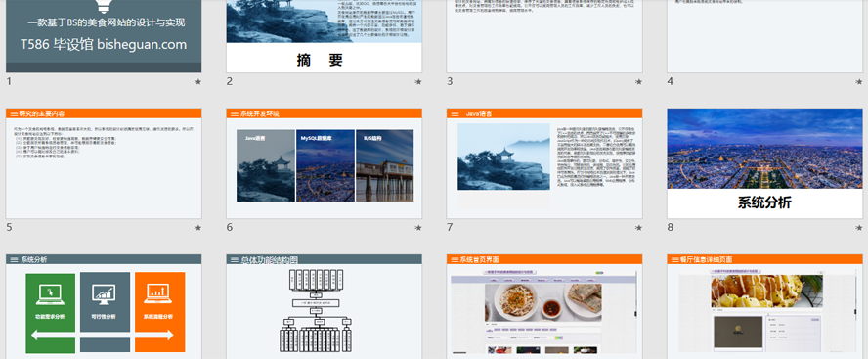Pick slide 7 thumbnail Java语言
Screen dimensions: 868x359
tap(544, 163)
